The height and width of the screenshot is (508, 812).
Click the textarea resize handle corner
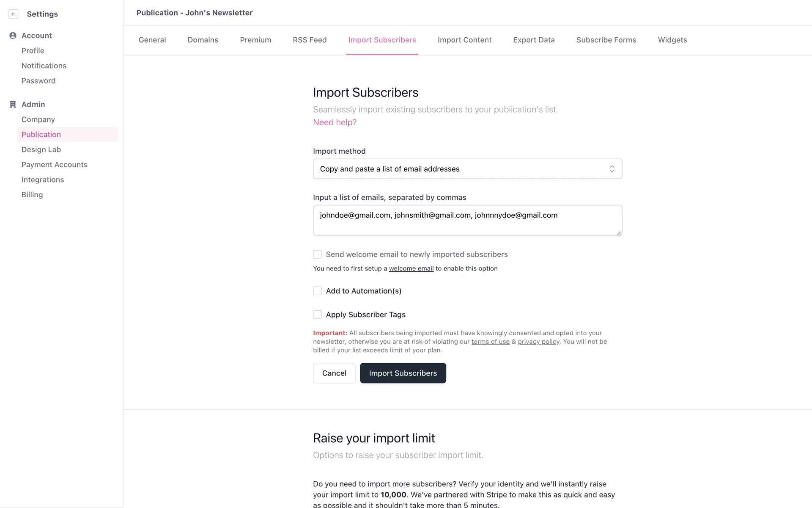[x=619, y=233]
